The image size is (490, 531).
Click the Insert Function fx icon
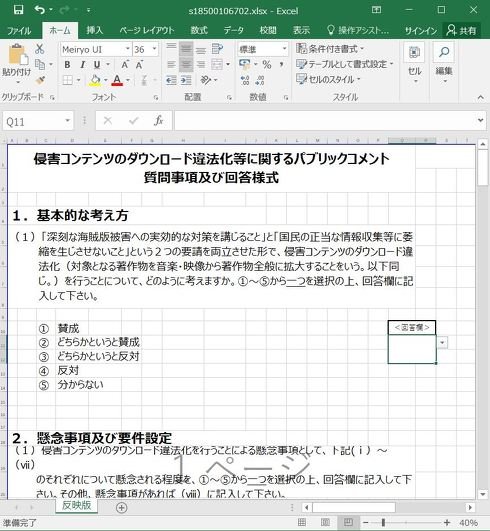tap(158, 121)
